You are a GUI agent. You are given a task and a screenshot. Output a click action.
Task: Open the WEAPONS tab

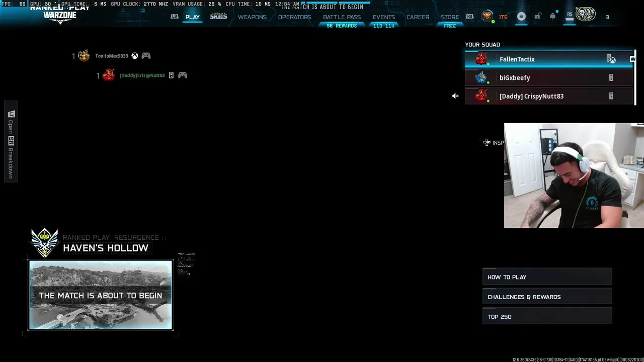tap(252, 17)
